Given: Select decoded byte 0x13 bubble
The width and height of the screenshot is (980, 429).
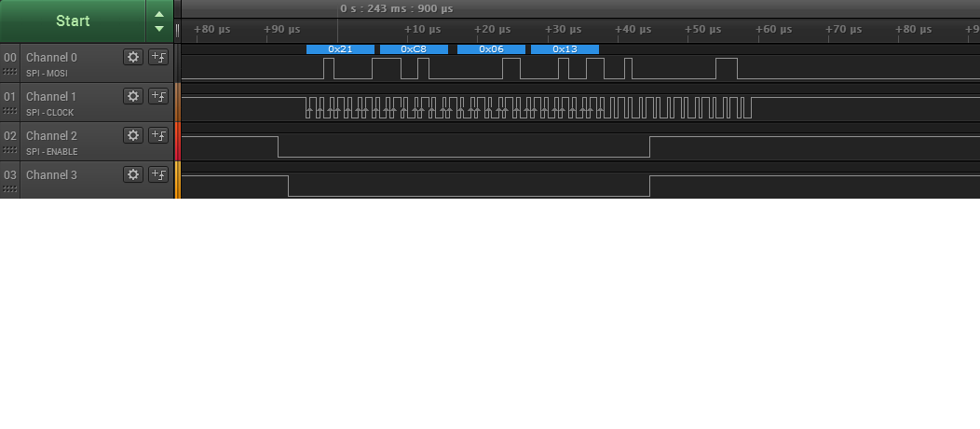Looking at the screenshot, I should point(565,49).
